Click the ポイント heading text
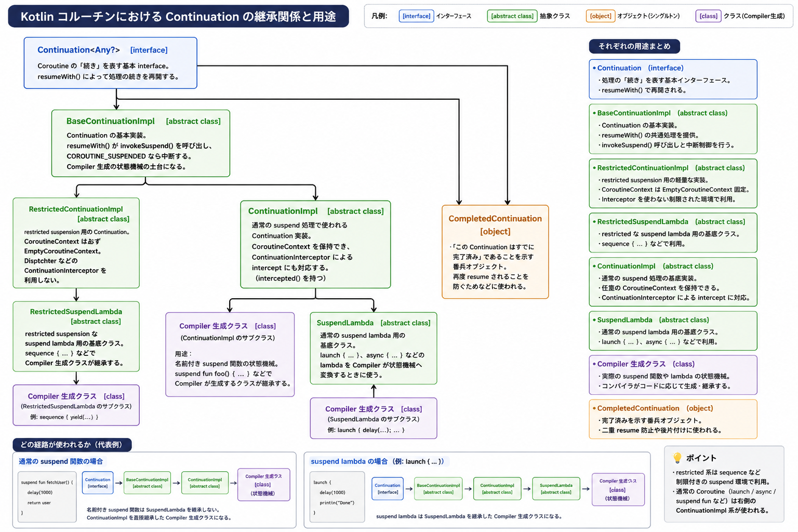Screen dimensions: 798x532 coord(701,458)
